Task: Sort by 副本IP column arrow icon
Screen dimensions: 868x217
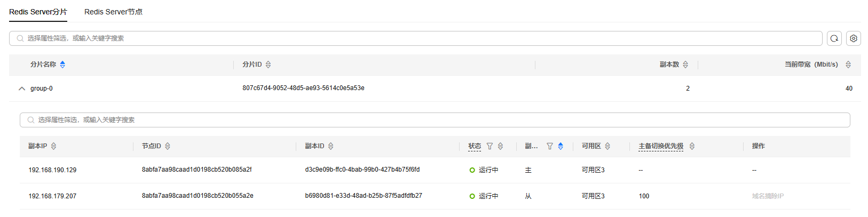Action: pyautogui.click(x=53, y=146)
